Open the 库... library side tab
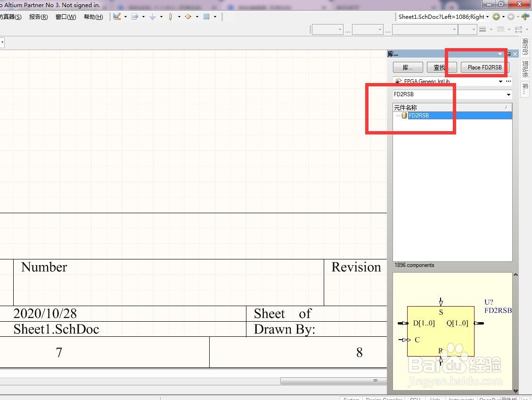Screen dimensions: 532x400 click(525, 89)
